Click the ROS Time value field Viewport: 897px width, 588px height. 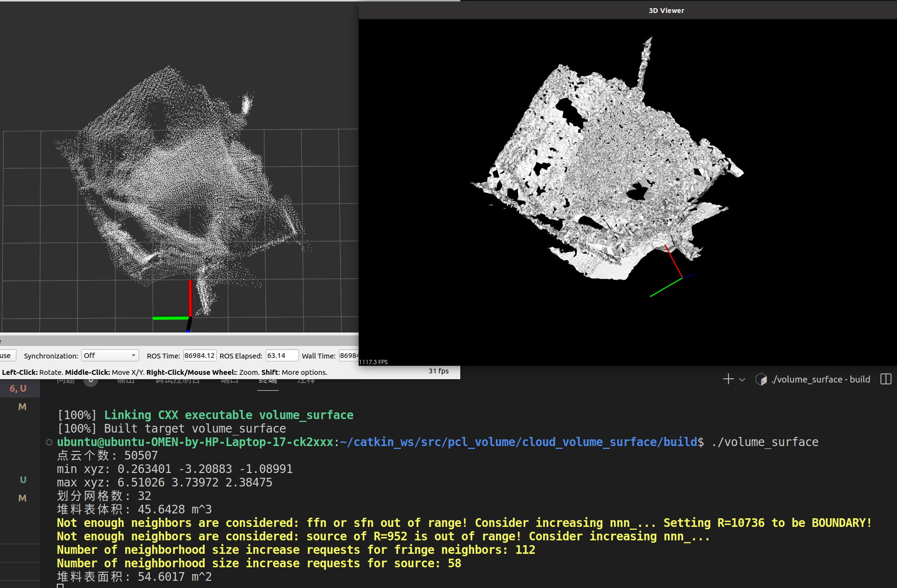coord(199,356)
